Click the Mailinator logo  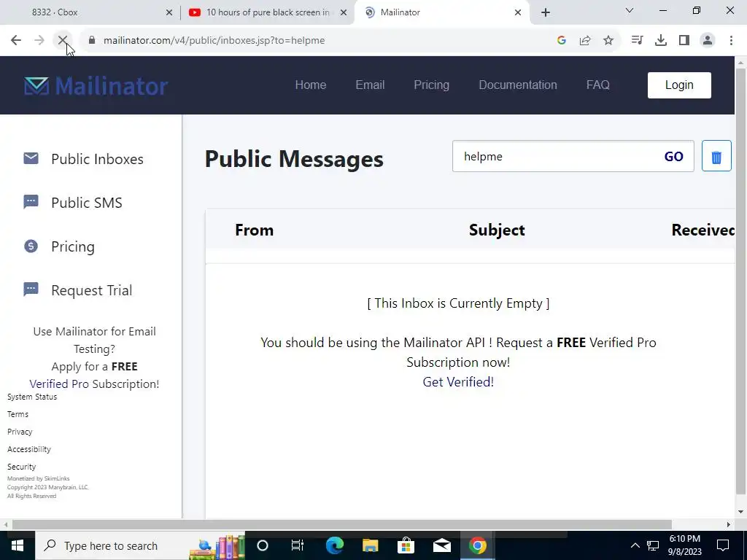coord(96,86)
